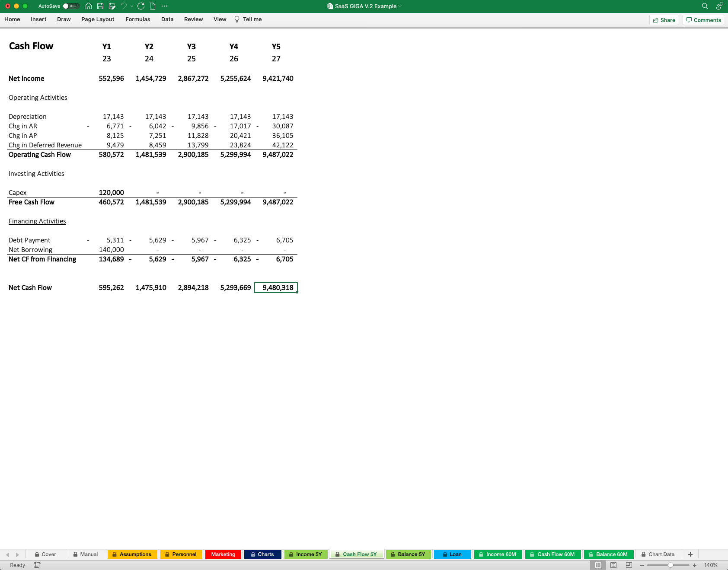Click the zoom slider handle
The width and height of the screenshot is (728, 570).
click(x=671, y=565)
